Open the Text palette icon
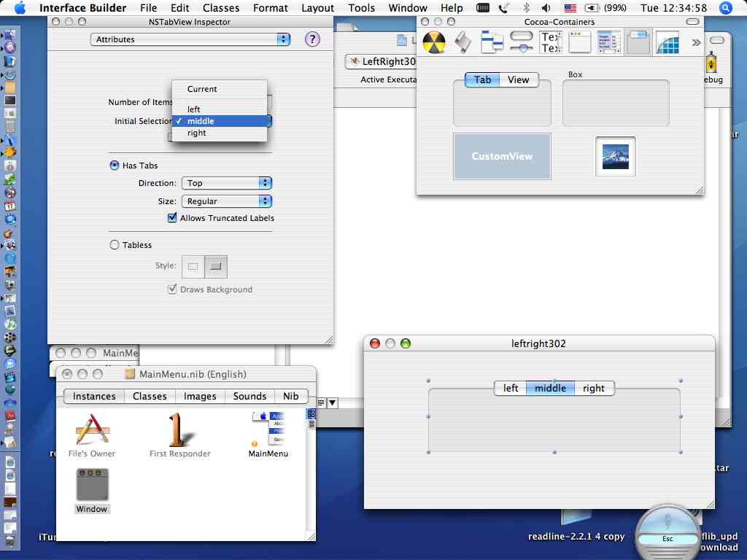 [551, 42]
